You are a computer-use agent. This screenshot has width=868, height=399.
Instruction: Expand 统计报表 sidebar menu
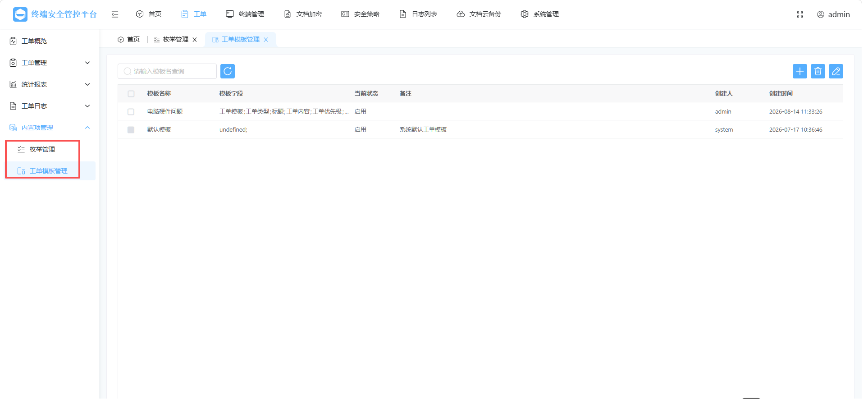50,84
